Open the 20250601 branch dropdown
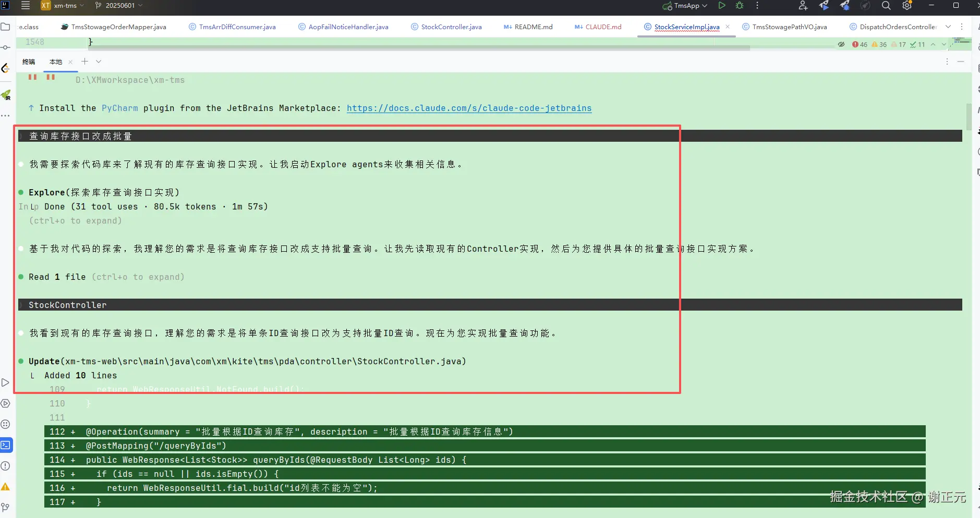 [x=118, y=6]
